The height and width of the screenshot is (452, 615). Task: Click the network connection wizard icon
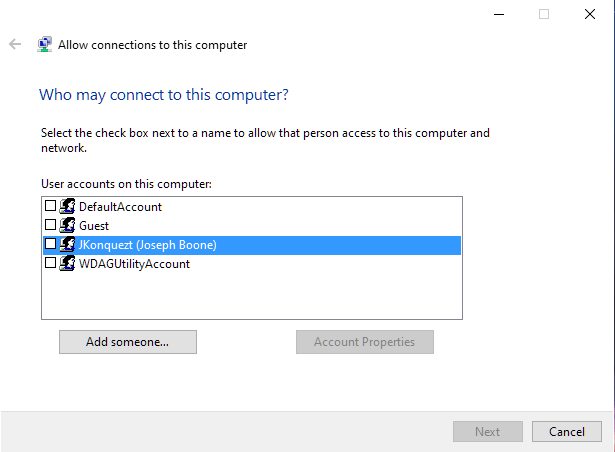click(x=45, y=44)
